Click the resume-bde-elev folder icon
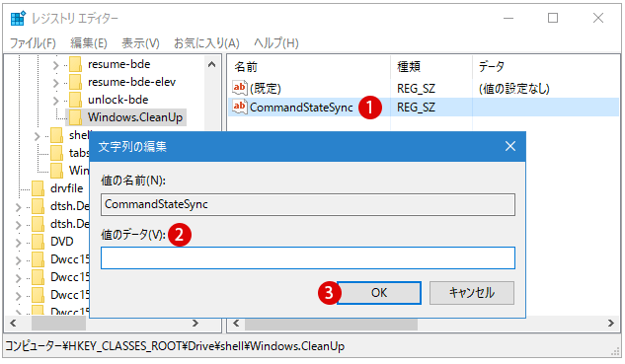This screenshot has height=364, width=625. (75, 82)
